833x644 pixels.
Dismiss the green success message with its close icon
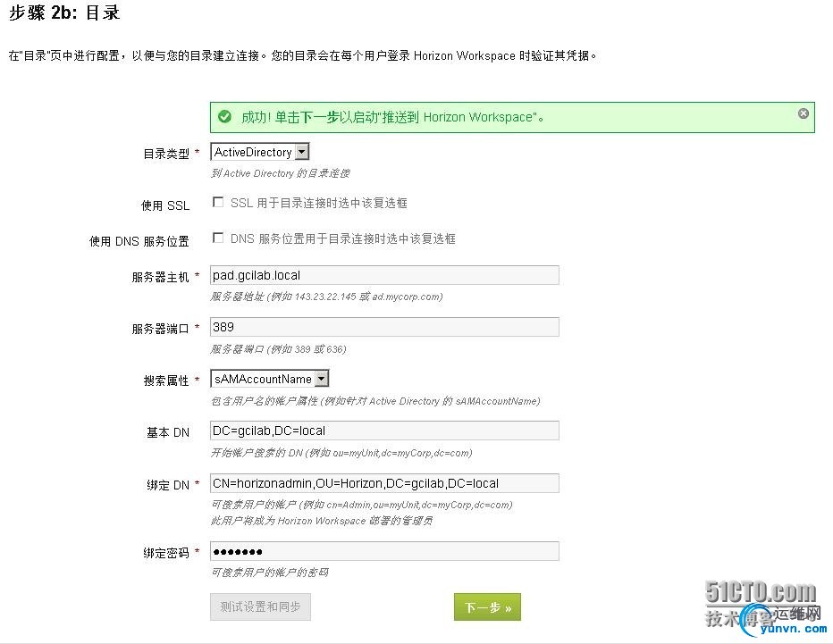click(x=804, y=113)
